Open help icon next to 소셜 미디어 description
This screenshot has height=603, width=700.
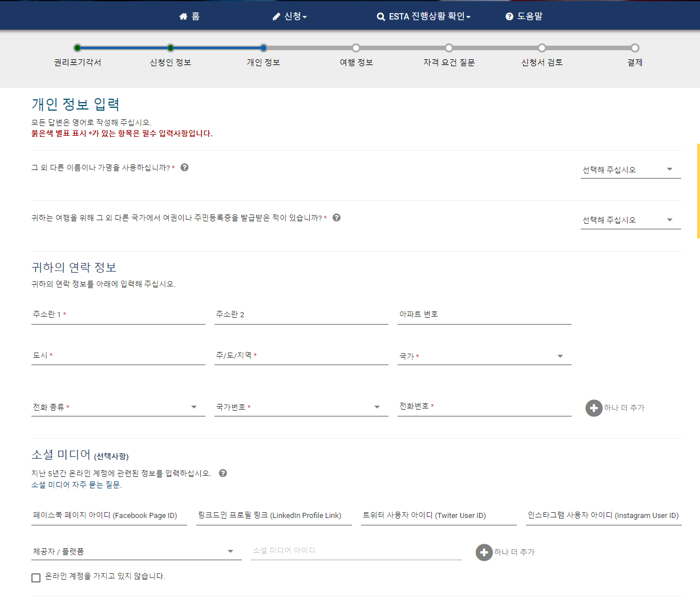pyautogui.click(x=223, y=473)
